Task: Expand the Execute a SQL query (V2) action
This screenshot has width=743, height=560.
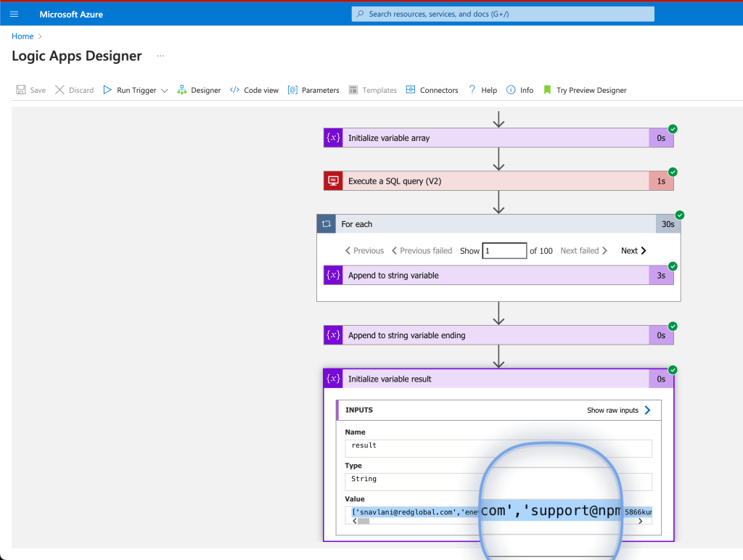Action: (x=498, y=181)
